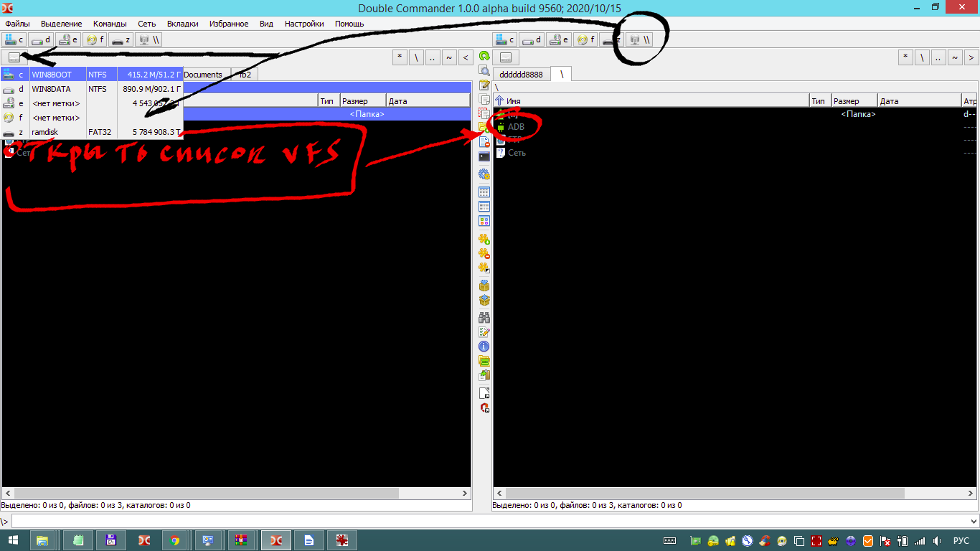Image resolution: width=980 pixels, height=551 pixels.
Task: Open the right panel drive list button
Action: [x=505, y=57]
